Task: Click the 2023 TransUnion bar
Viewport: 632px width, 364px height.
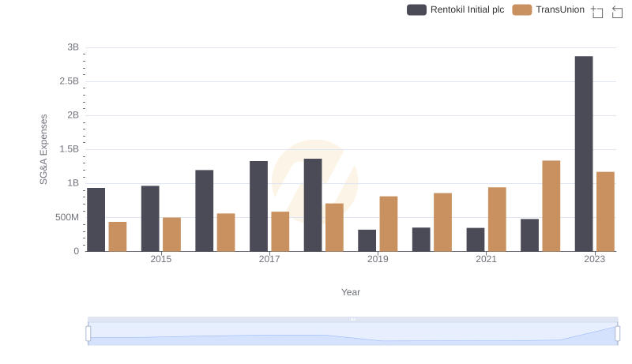Action: click(x=605, y=212)
